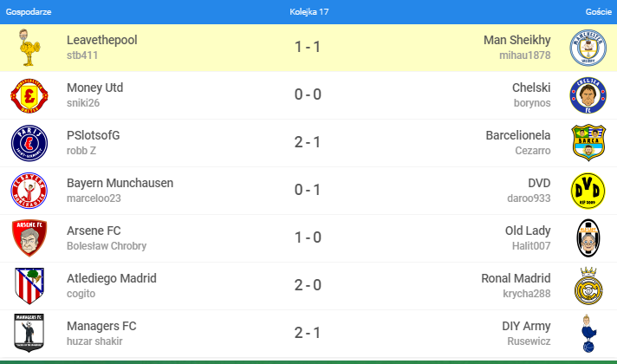Open the Atlediego Madrid striped shield
Screen dimensions: 617x364
[29, 286]
